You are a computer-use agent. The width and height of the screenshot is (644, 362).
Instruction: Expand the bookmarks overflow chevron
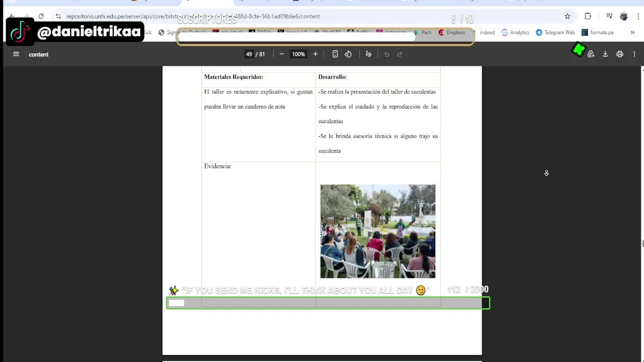coord(632,32)
